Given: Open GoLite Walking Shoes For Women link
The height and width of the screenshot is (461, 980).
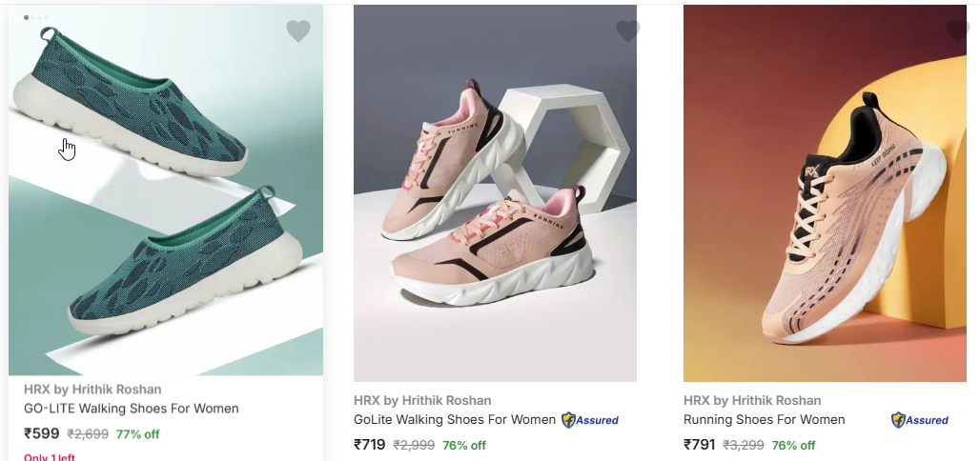Looking at the screenshot, I should [455, 419].
